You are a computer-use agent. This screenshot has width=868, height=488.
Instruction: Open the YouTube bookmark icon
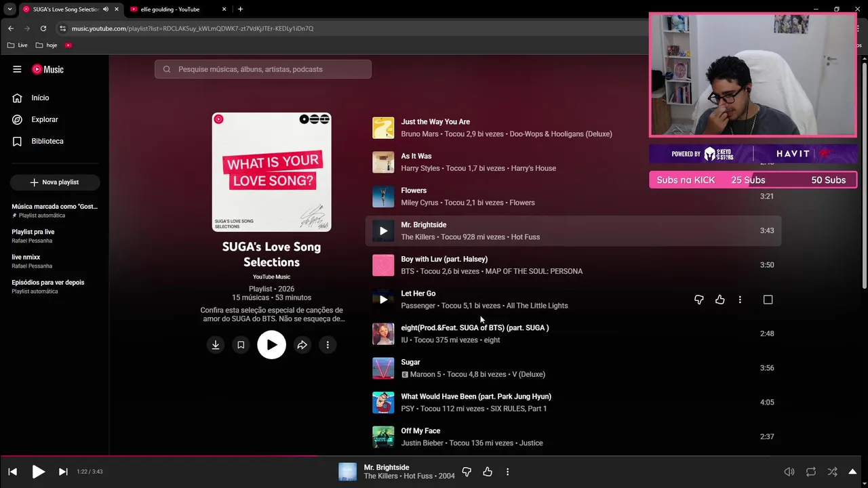point(68,45)
